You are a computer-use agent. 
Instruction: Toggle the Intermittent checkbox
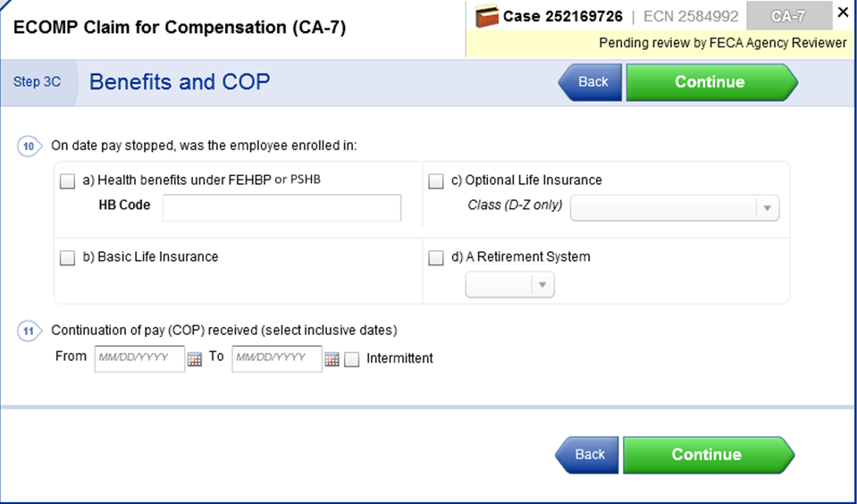pos(352,359)
